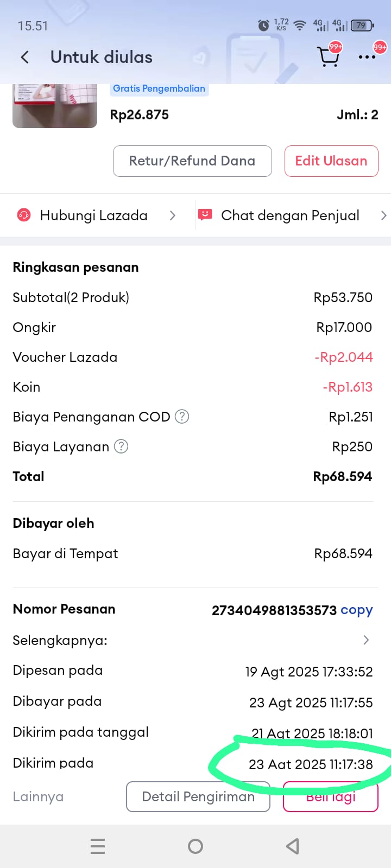Viewport: 391px width, 868px height.
Task: Expand Selengkapnya order details chevron
Action: pyautogui.click(x=366, y=640)
